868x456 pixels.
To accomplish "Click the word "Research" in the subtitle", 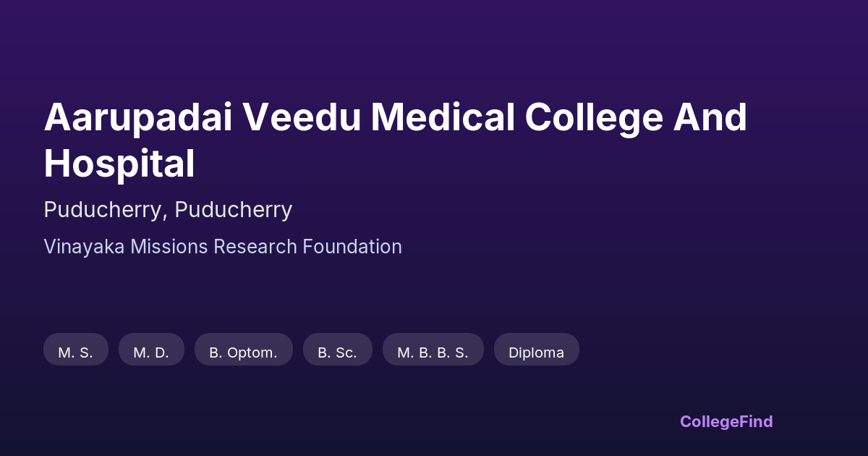I will [255, 247].
